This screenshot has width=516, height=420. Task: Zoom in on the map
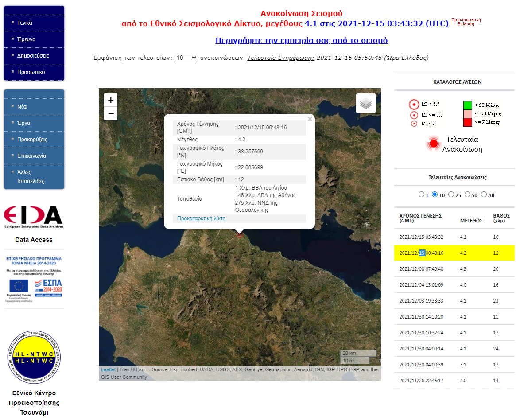(x=111, y=100)
